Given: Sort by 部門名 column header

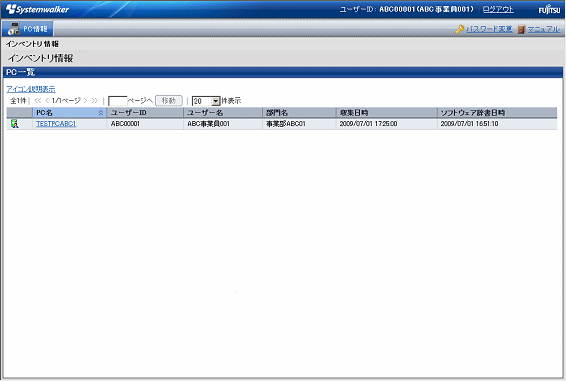Looking at the screenshot, I should coord(299,113).
